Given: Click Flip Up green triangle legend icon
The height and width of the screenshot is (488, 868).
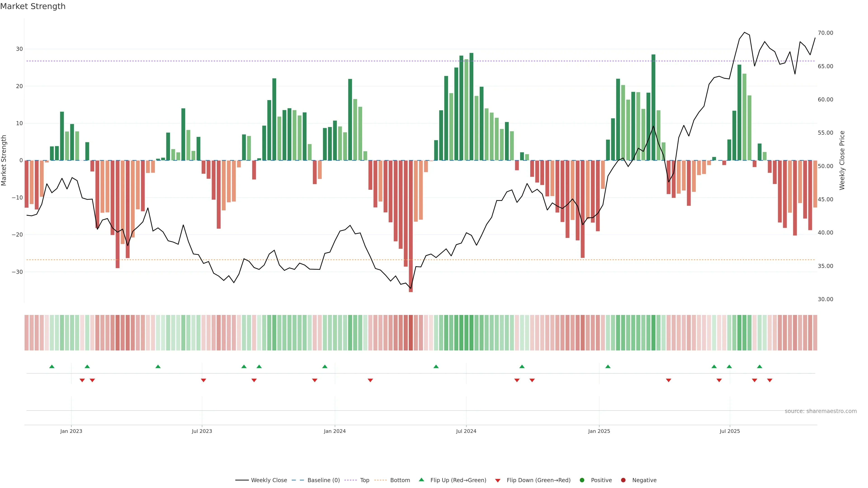Looking at the screenshot, I should click(x=421, y=480).
